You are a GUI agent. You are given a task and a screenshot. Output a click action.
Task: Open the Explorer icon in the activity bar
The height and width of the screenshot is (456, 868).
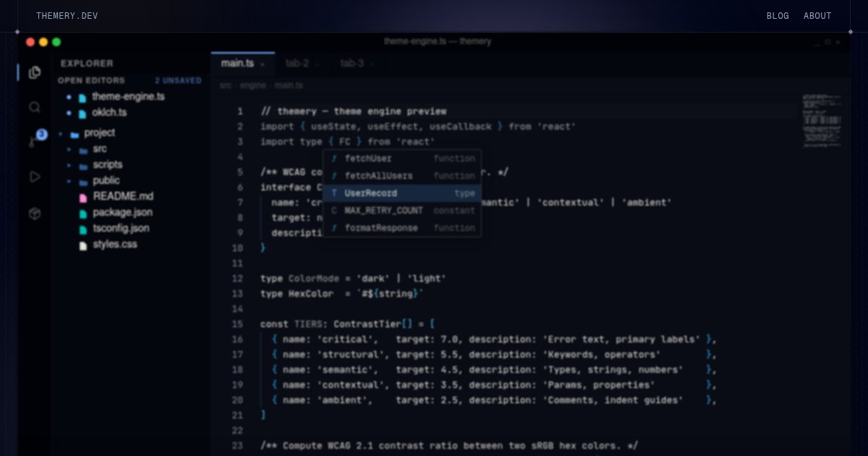click(x=35, y=72)
